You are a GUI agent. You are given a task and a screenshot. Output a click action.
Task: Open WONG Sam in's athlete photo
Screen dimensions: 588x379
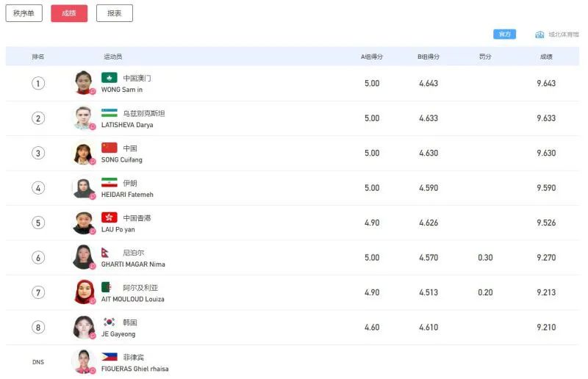pyautogui.click(x=84, y=82)
